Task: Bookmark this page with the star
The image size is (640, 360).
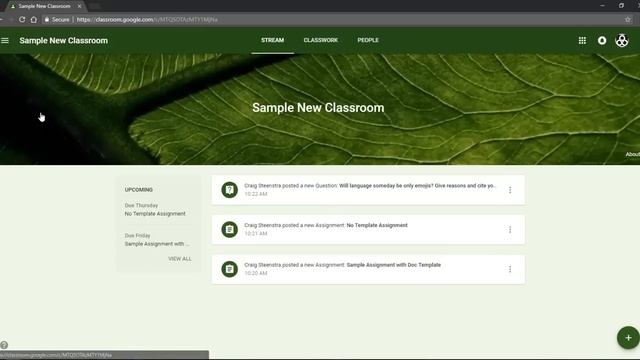Action: click(627, 19)
